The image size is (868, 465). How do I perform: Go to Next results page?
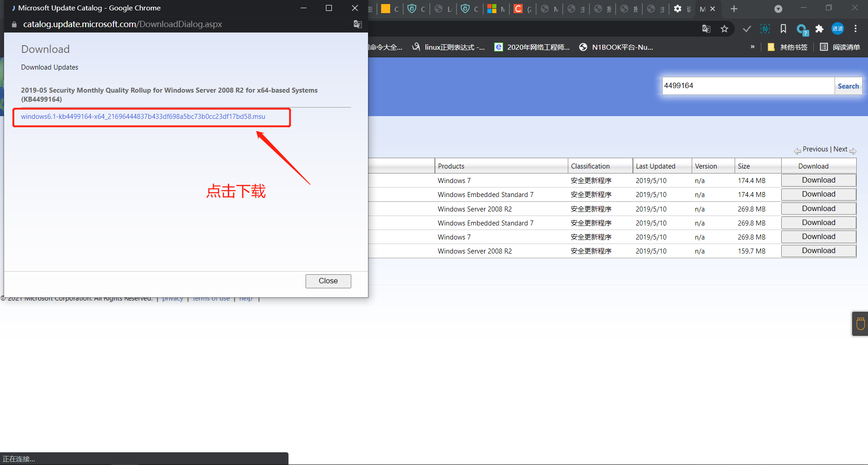840,149
